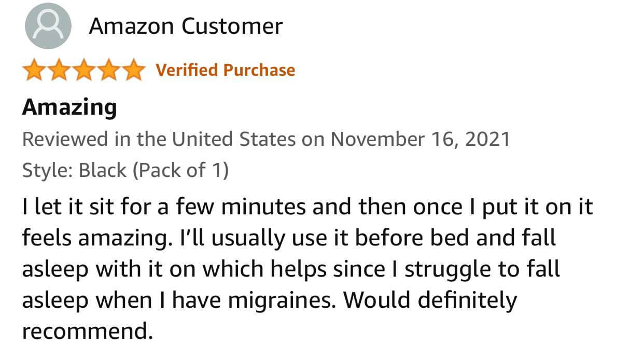Image resolution: width=644 pixels, height=356 pixels.
Task: Click the November 16, 2021 review date
Action: (x=420, y=139)
